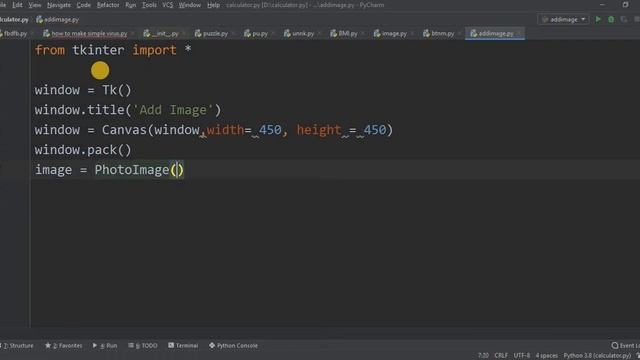Close the puzzle.py editor tab
The image size is (640, 360).
coord(233,33)
